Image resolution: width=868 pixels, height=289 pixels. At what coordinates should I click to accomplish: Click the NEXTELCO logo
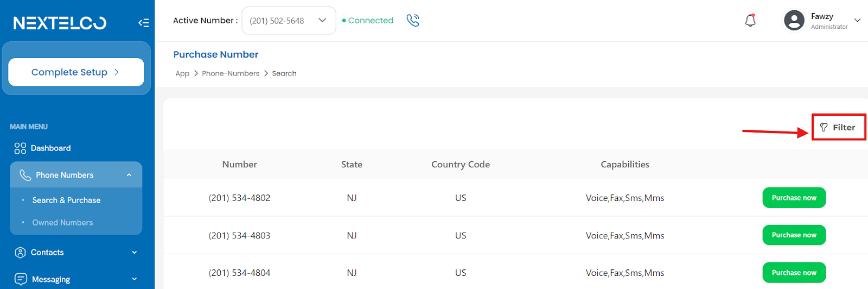tap(60, 23)
